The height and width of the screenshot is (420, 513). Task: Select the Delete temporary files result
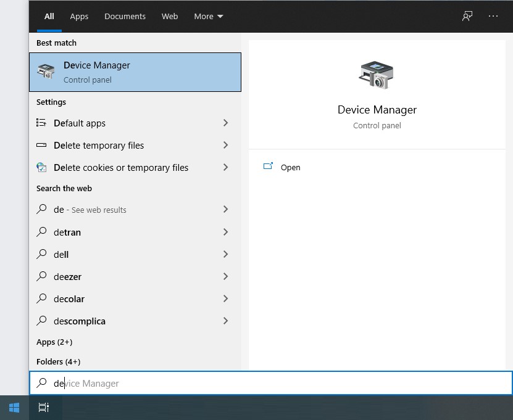(x=135, y=145)
